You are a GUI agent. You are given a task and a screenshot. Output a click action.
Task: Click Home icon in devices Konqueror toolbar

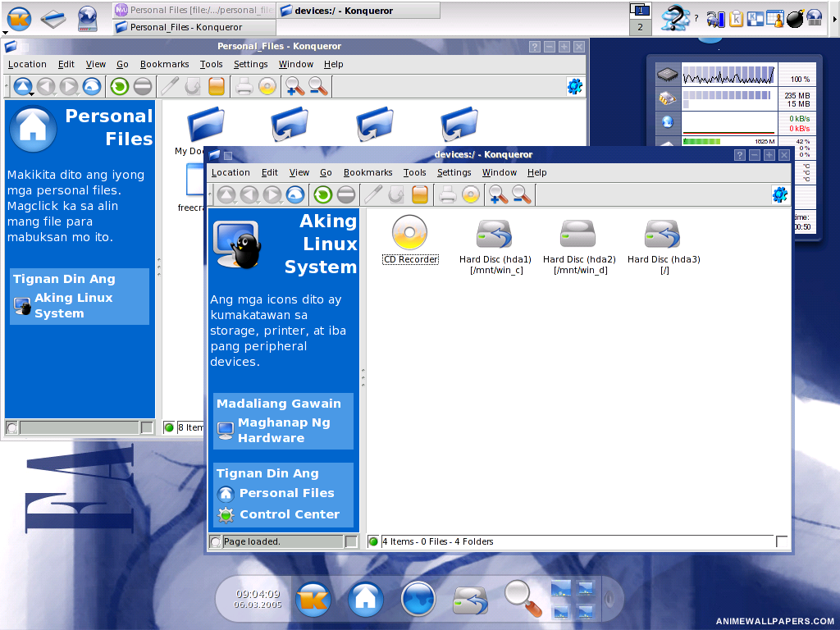295,194
